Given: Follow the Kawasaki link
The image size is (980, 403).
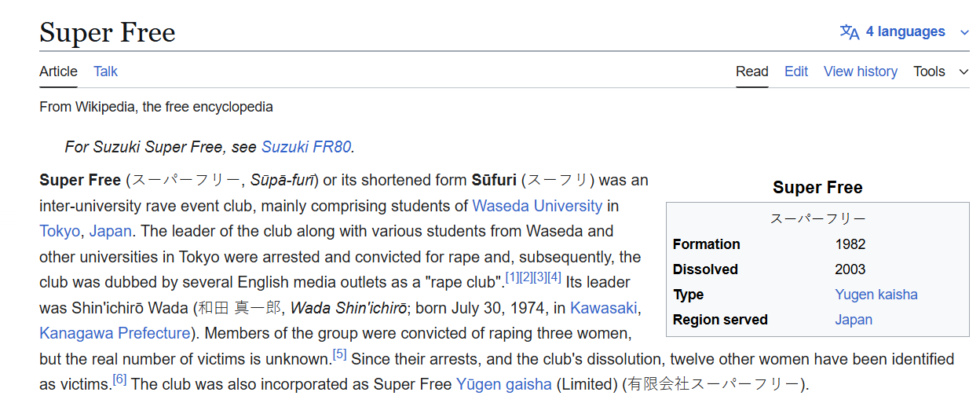Looking at the screenshot, I should (603, 308).
